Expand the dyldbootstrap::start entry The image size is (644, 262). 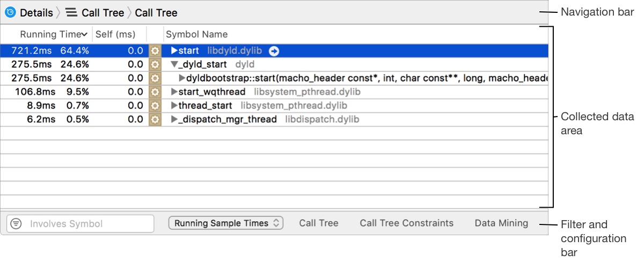point(181,78)
